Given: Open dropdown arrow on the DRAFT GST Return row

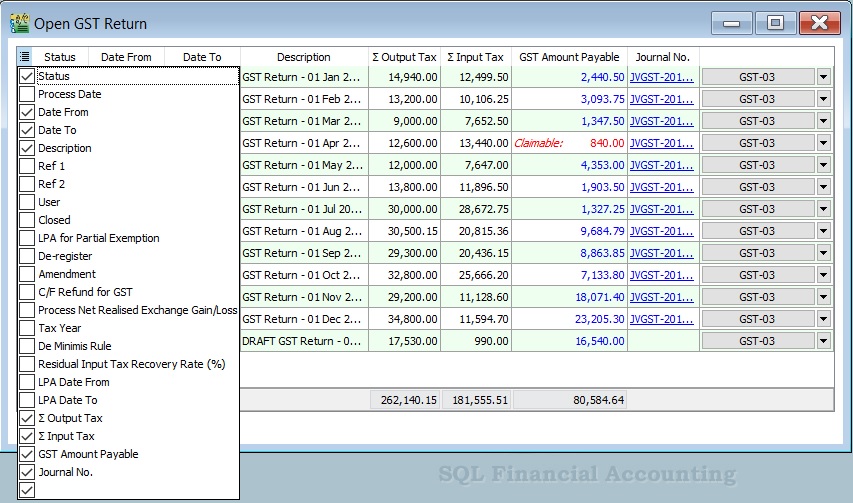Looking at the screenshot, I should pos(824,341).
